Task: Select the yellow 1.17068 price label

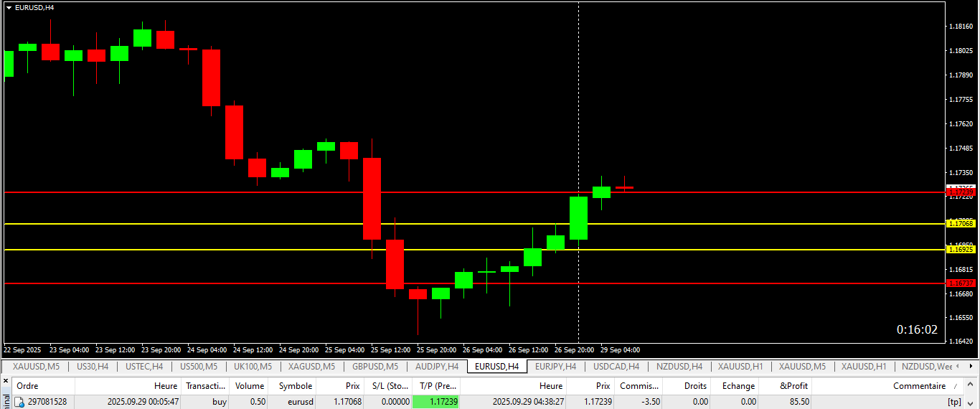Action: coord(961,223)
